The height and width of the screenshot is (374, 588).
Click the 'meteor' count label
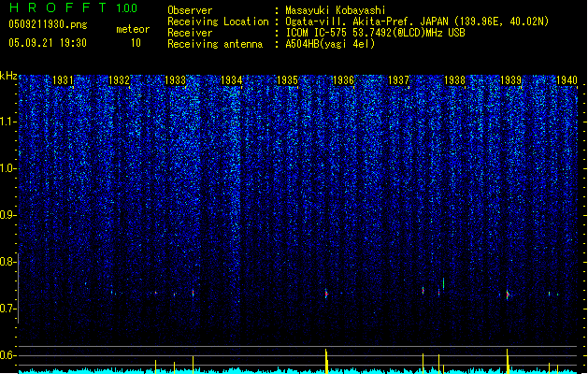133,29
